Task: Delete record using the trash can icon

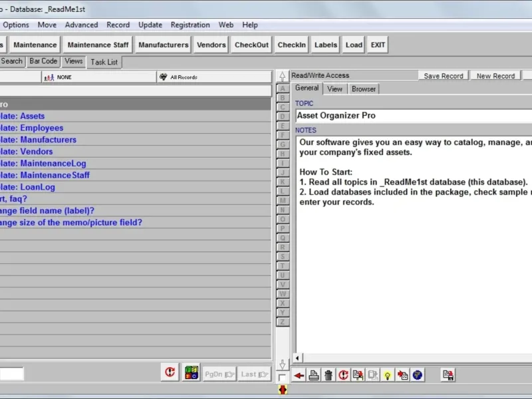Action: (329, 375)
